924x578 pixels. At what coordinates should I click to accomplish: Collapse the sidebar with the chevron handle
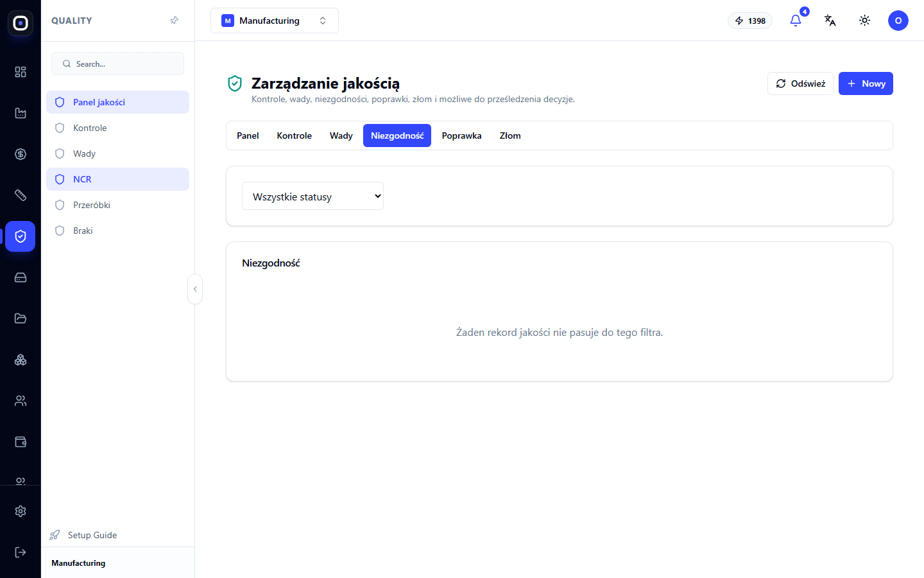pos(195,289)
